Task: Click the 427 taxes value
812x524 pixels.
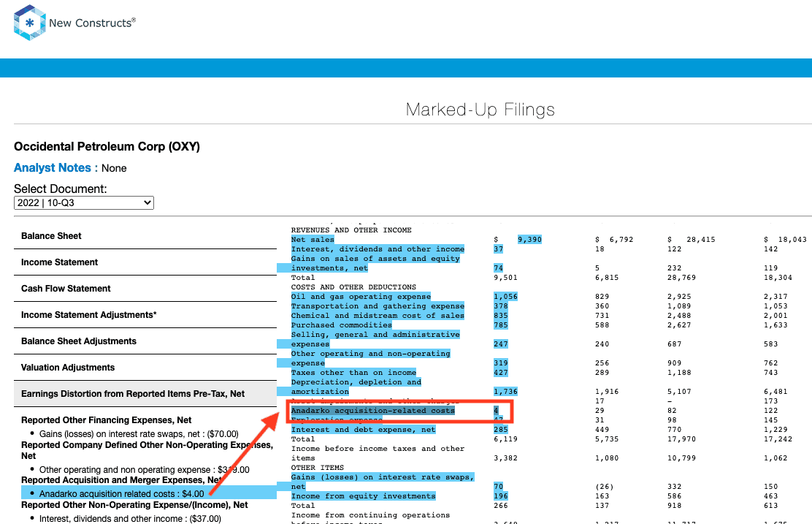Action: click(x=501, y=372)
